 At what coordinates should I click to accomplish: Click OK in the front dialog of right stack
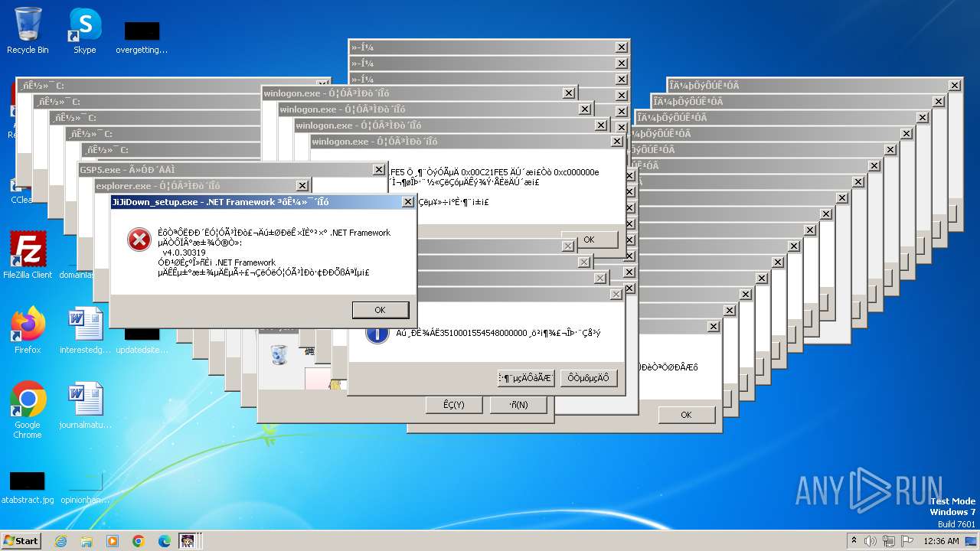(x=686, y=415)
